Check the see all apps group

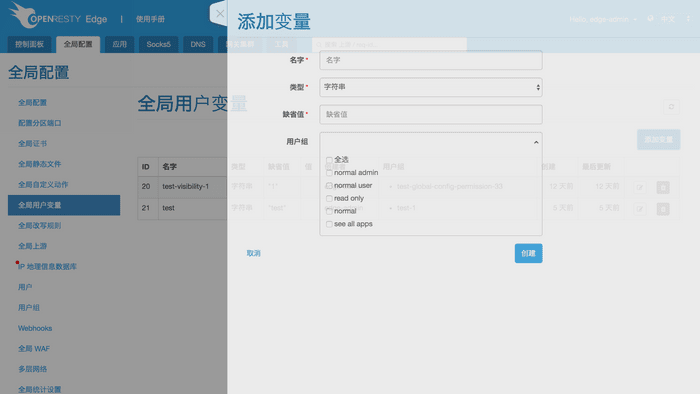[329, 224]
